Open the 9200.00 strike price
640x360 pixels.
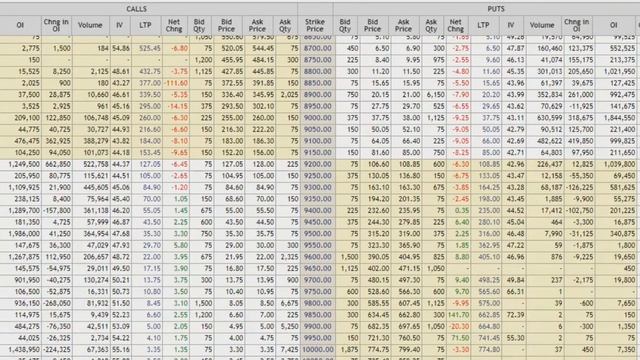coord(317,164)
